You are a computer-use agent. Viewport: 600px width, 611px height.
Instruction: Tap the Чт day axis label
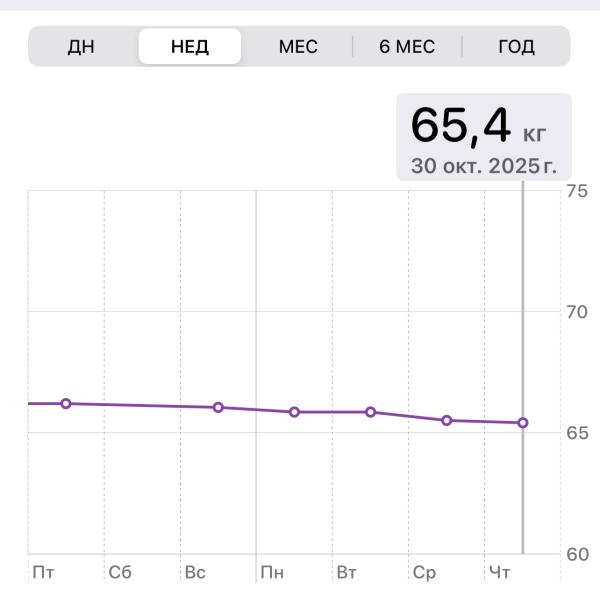tap(499, 573)
